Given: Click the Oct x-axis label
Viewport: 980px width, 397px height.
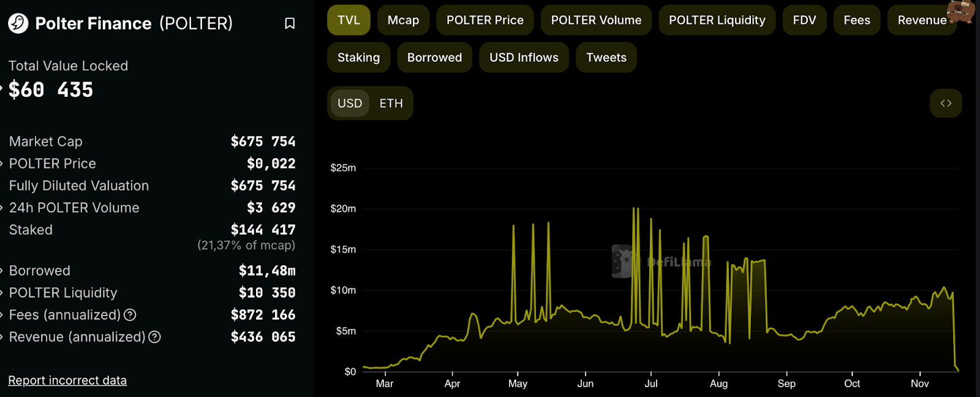Looking at the screenshot, I should (852, 384).
